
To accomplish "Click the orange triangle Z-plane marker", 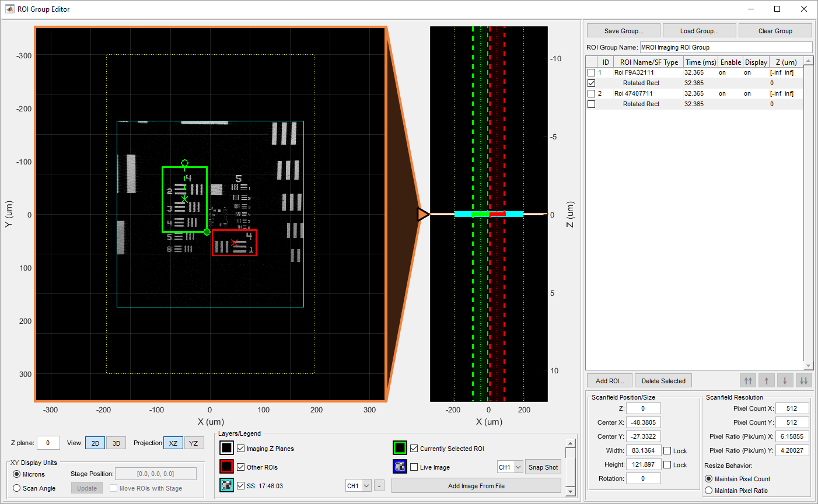I will [423, 215].
